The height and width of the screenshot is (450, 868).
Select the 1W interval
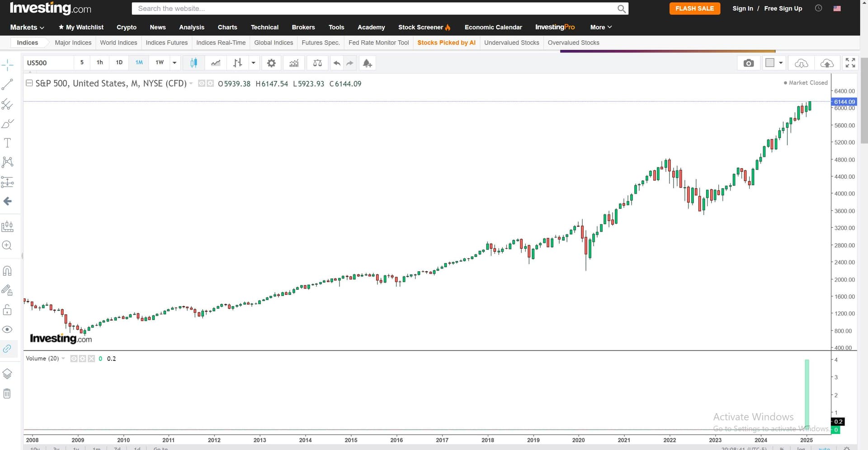(x=160, y=62)
